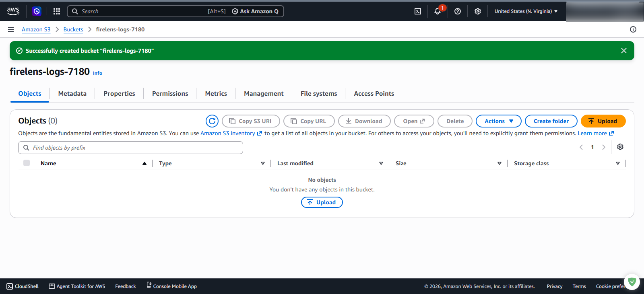Open the info panel icon
Screen dimensions: 644x294
(633, 29)
